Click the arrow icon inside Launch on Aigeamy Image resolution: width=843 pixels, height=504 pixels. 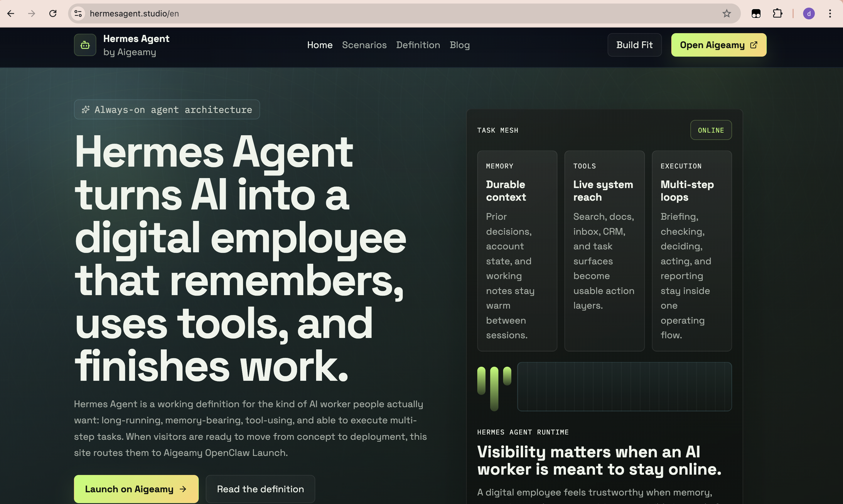(183, 489)
